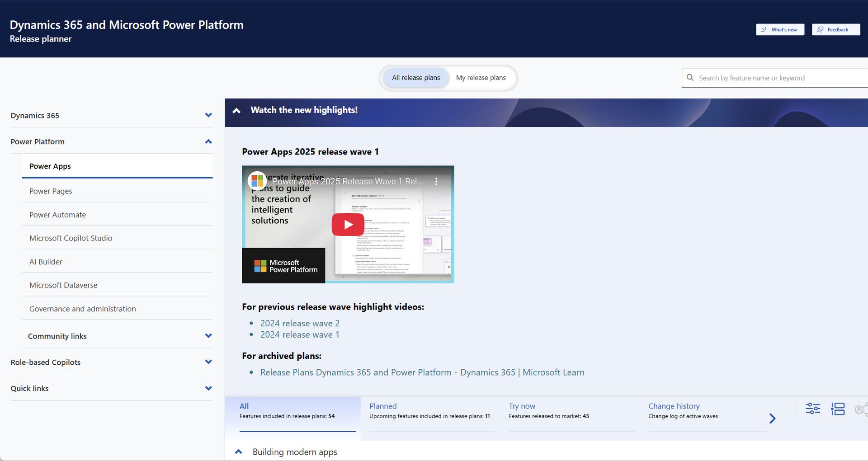Expand Quick links section
868x461 pixels.
tap(111, 389)
